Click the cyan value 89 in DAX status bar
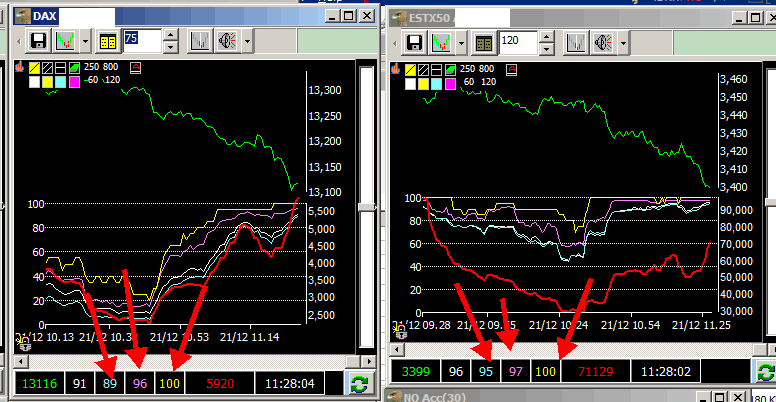This screenshot has width=776, height=402. pos(109,383)
